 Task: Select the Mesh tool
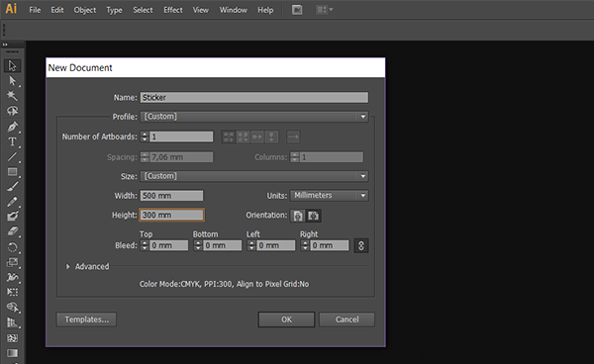(x=12, y=338)
